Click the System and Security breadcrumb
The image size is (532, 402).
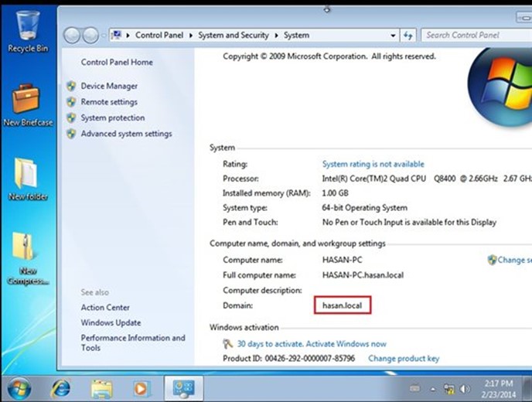pyautogui.click(x=234, y=36)
